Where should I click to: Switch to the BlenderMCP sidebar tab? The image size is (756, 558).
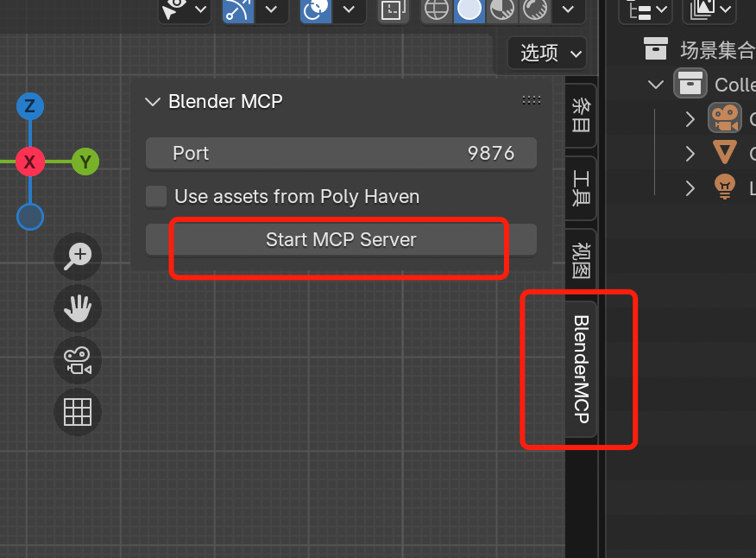tap(581, 370)
